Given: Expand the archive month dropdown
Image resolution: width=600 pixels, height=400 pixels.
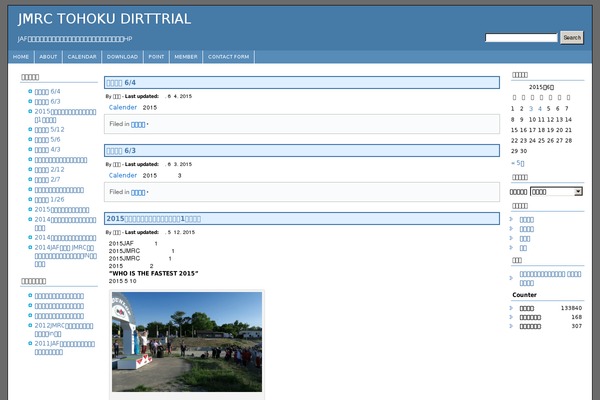Looking at the screenshot, I should [556, 192].
